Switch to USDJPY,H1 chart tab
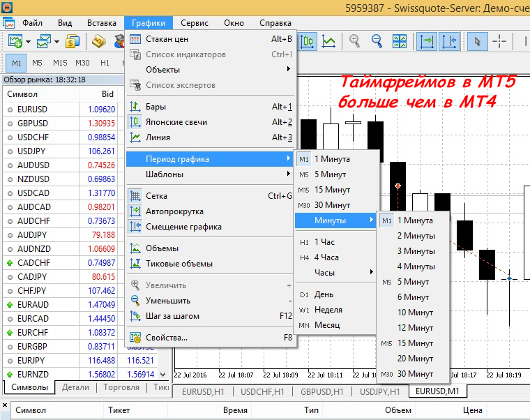 379,391
